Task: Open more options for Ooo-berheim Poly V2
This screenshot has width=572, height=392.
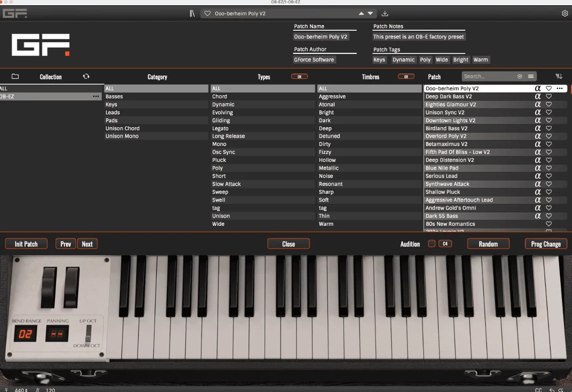Action: click(x=560, y=88)
